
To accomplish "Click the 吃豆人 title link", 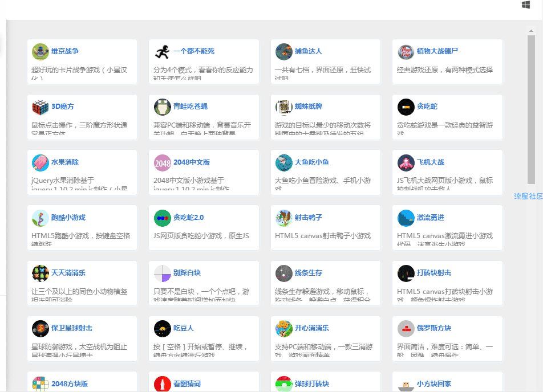I will pyautogui.click(x=184, y=328).
